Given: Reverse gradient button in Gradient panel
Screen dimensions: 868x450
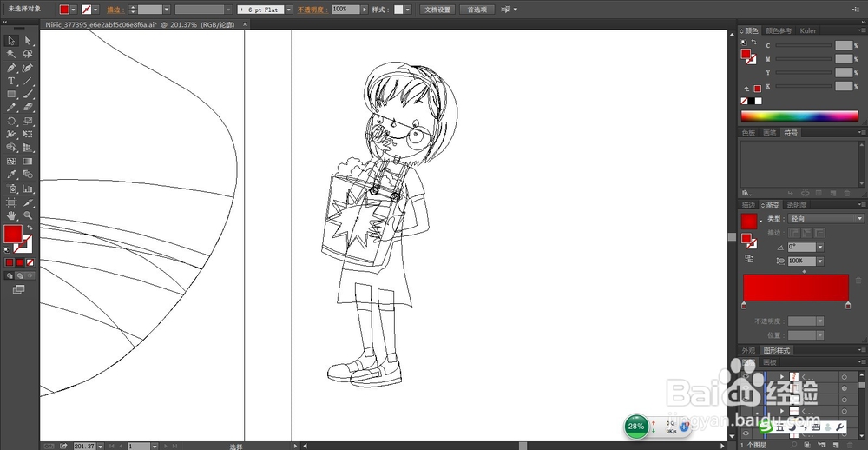Looking at the screenshot, I should click(x=749, y=259).
